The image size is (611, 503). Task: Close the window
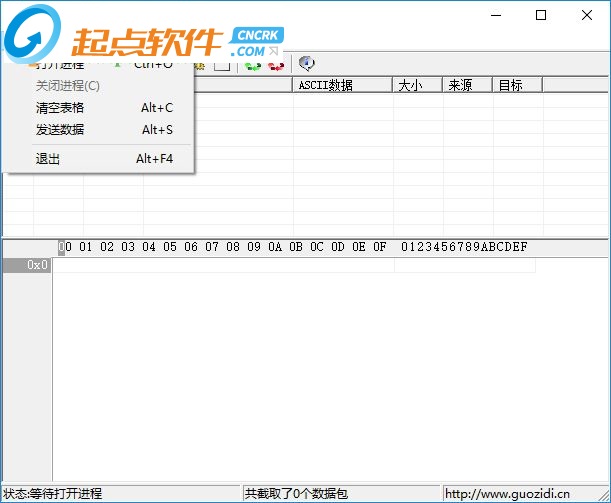pyautogui.click(x=587, y=15)
